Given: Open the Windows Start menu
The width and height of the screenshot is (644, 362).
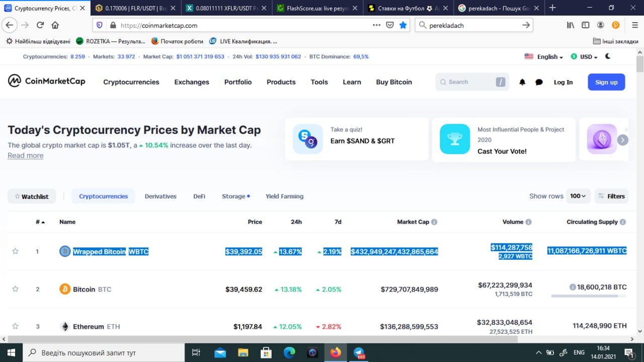Looking at the screenshot, I should (x=11, y=352).
